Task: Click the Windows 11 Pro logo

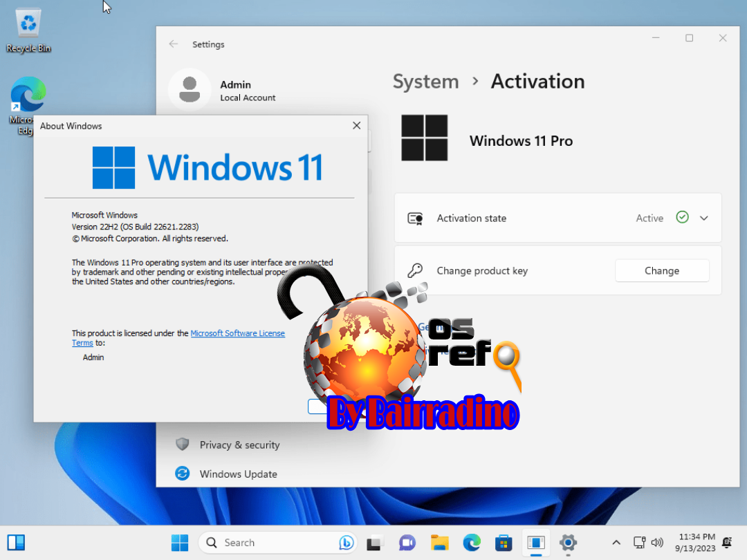Action: pyautogui.click(x=425, y=138)
